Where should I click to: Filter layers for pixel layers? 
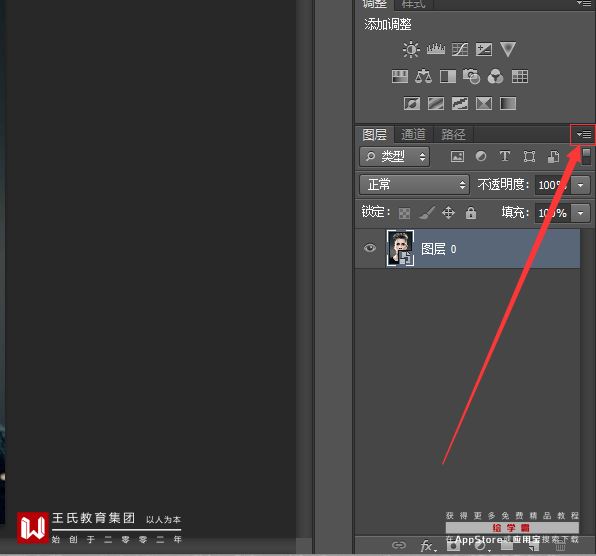[457, 156]
